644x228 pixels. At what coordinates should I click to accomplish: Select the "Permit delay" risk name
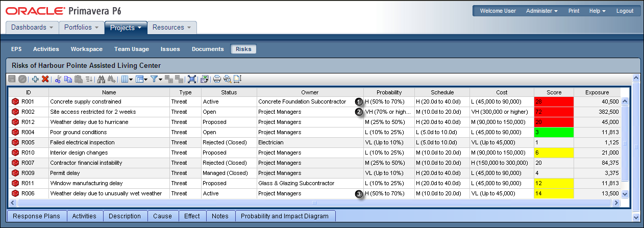point(65,173)
